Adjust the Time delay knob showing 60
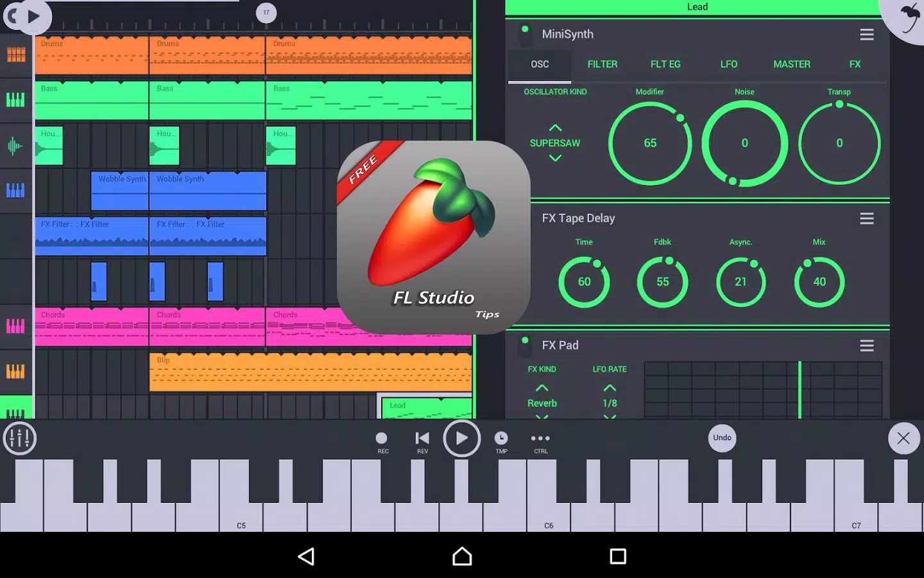The width and height of the screenshot is (924, 578). coord(584,282)
